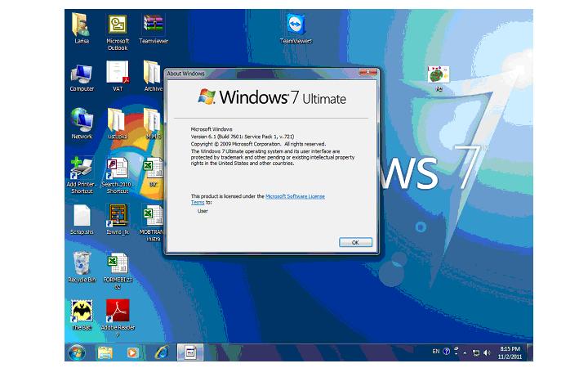Open the network status tray icon
The height and width of the screenshot is (368, 588).
[x=476, y=352]
